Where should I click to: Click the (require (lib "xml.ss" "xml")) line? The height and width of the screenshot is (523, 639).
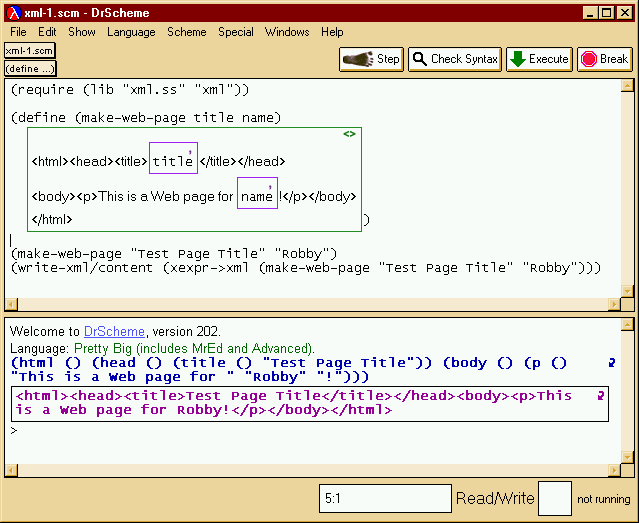tap(130, 89)
